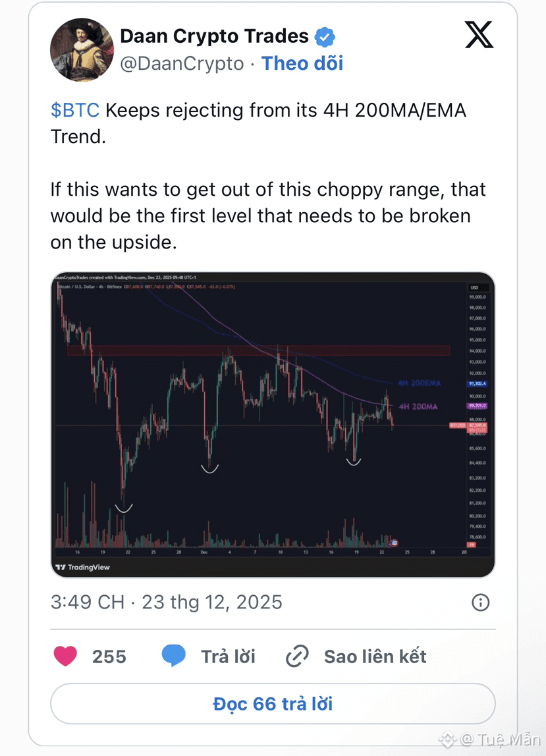Select the Trả lời reply label
Screen dimensions: 546x756
point(228,656)
